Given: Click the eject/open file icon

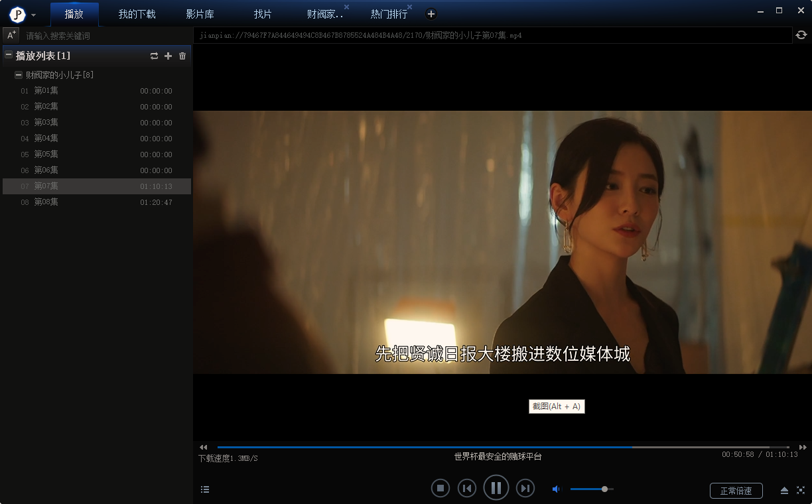Looking at the screenshot, I should click(784, 491).
